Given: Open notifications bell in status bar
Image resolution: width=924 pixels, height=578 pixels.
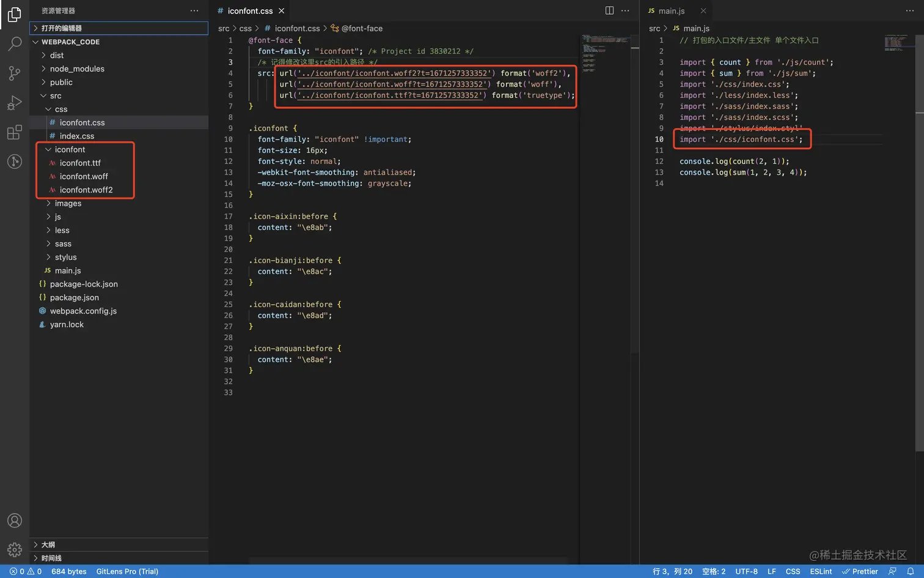Looking at the screenshot, I should (911, 571).
